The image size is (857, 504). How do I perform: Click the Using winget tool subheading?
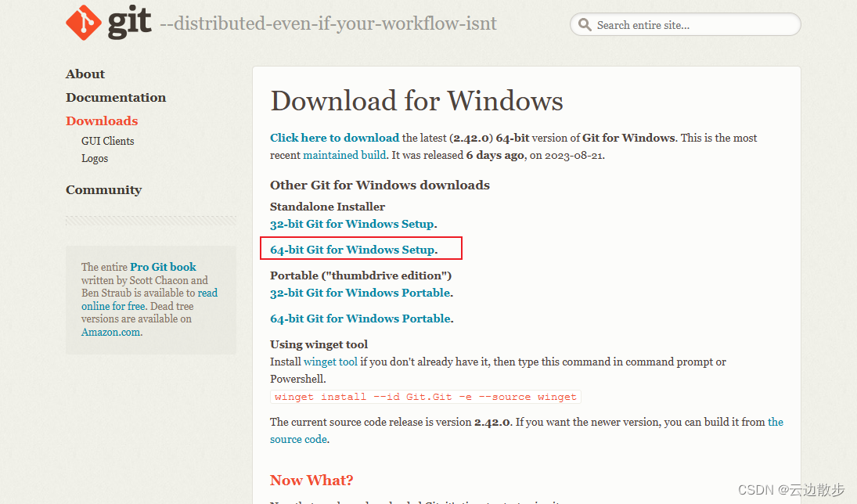pyautogui.click(x=319, y=344)
